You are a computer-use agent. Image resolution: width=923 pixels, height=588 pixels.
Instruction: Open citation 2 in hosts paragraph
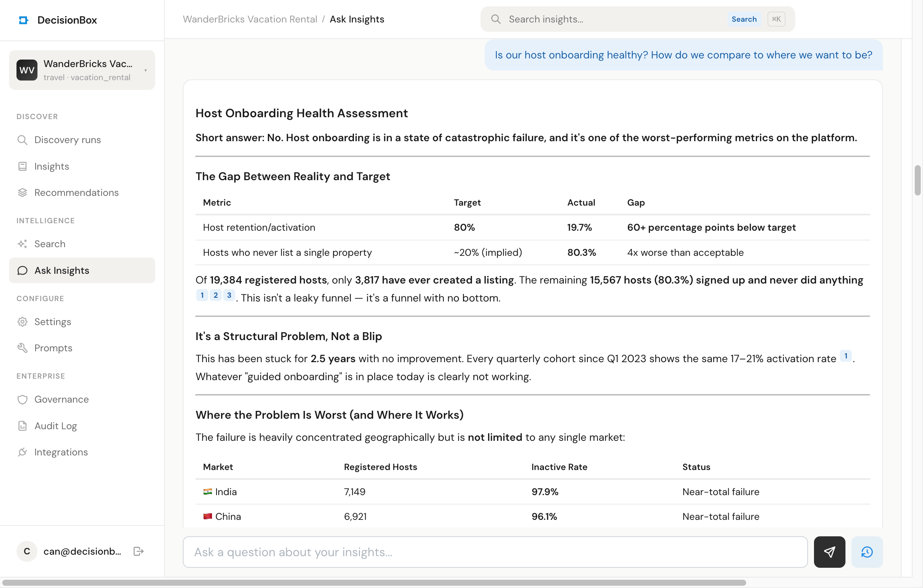tap(215, 295)
